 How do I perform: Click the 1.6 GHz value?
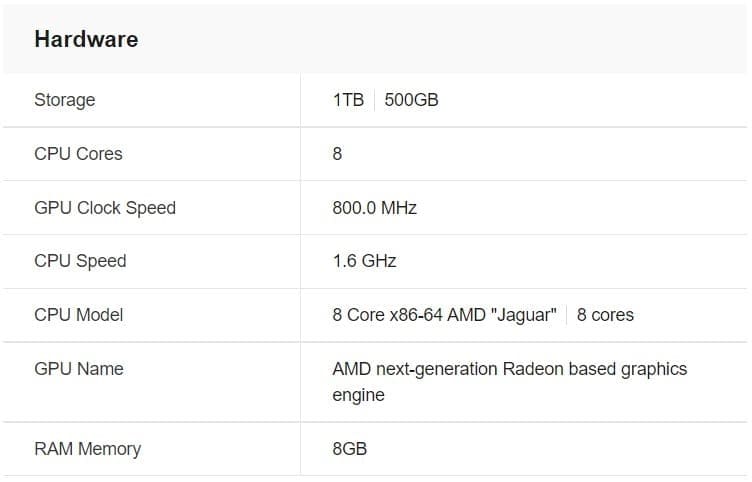click(x=364, y=261)
